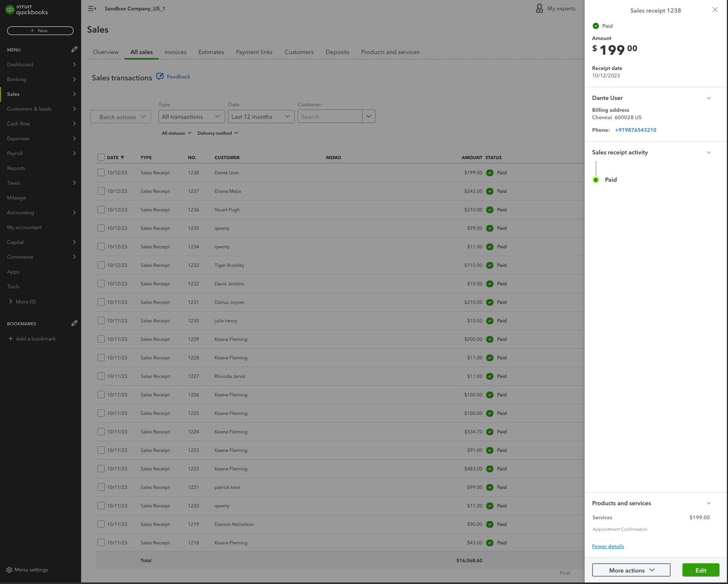Click the Feedback link
Viewport: 728px width, 584px height.
(x=178, y=77)
